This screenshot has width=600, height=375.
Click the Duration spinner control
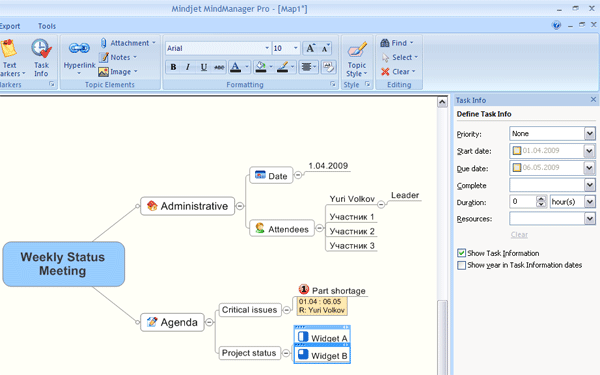point(541,202)
